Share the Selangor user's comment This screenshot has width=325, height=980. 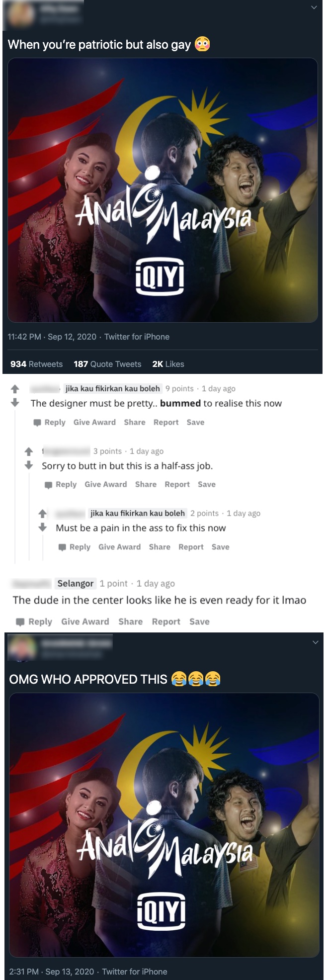130,622
